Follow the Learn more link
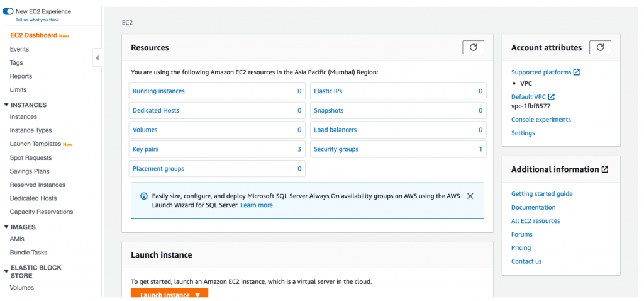 (256, 205)
